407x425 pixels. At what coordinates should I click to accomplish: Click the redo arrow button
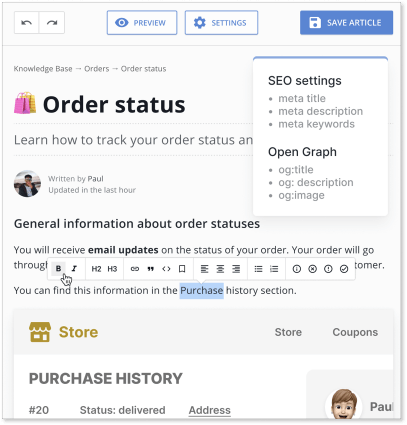pyautogui.click(x=52, y=23)
